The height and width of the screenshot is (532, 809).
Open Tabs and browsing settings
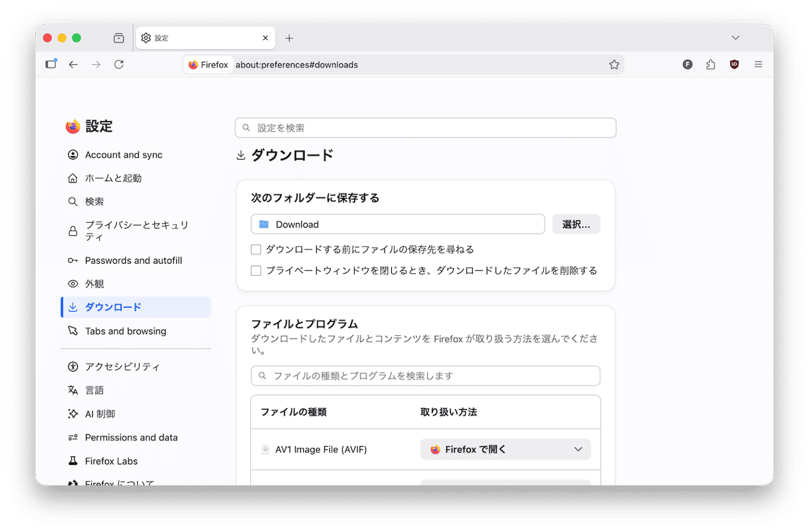(x=136, y=331)
